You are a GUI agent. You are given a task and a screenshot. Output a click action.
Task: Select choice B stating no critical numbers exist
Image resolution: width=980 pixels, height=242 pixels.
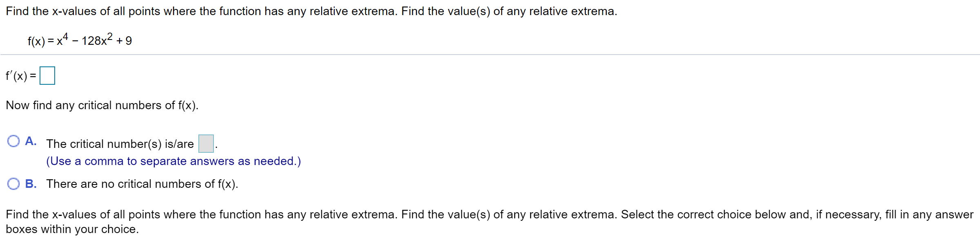[x=14, y=183]
